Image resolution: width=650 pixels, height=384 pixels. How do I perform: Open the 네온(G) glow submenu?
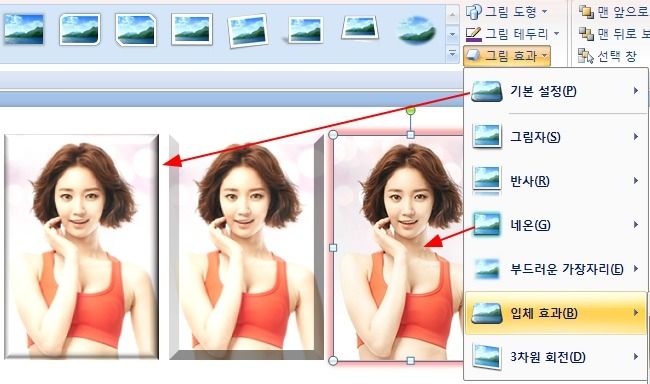(x=555, y=225)
